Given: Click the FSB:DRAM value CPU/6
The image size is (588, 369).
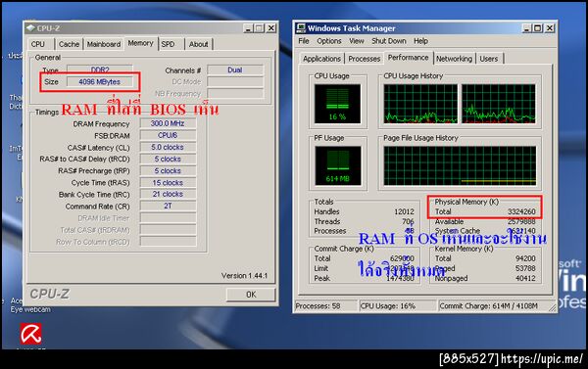Looking at the screenshot, I should coord(168,135).
